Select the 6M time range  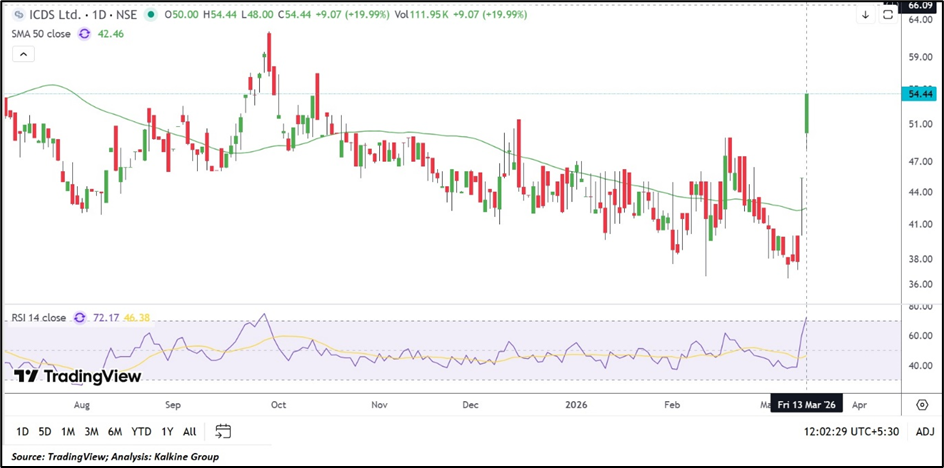[114, 431]
